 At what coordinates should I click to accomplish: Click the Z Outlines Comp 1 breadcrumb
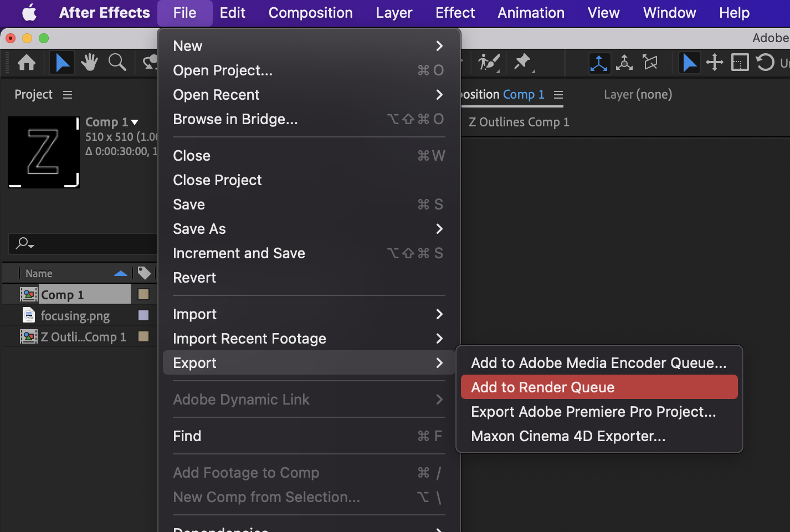click(519, 122)
